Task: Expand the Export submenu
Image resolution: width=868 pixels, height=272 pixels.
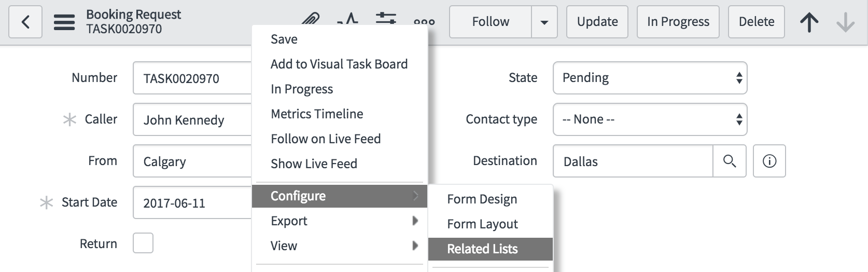Action: [340, 221]
